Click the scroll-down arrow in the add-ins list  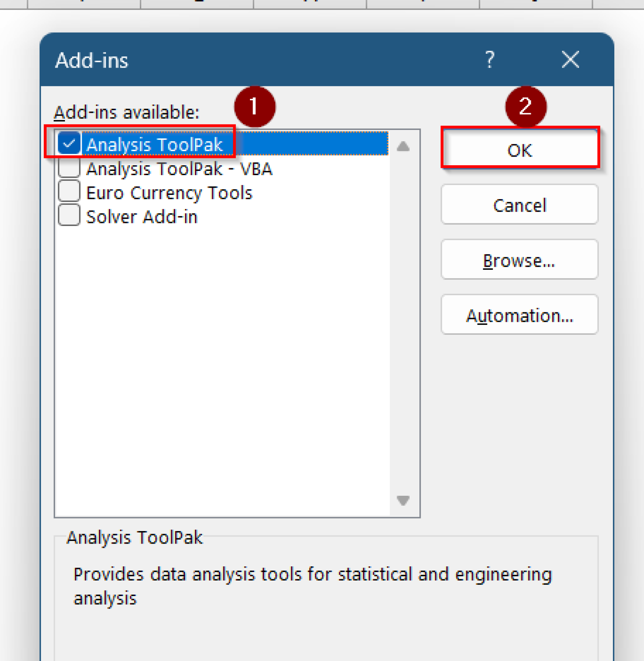(402, 500)
